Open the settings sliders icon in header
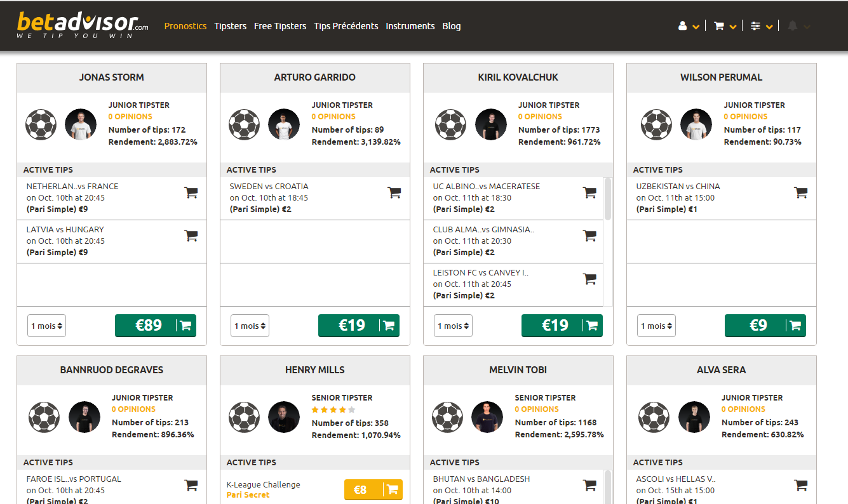The width and height of the screenshot is (848, 504). 762,26
